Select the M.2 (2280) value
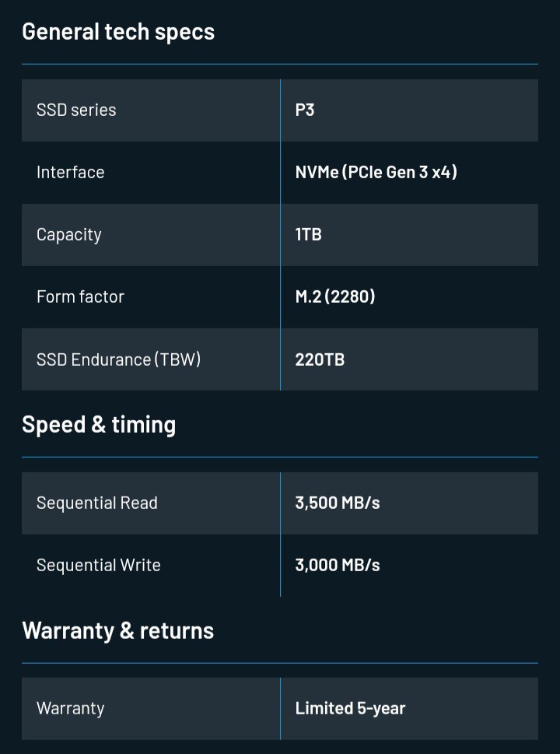 [x=335, y=296]
